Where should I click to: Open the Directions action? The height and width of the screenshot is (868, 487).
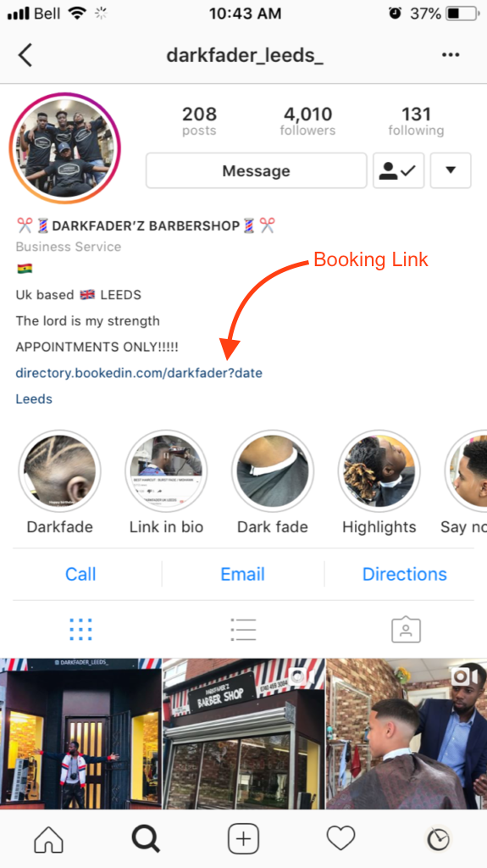tap(405, 574)
